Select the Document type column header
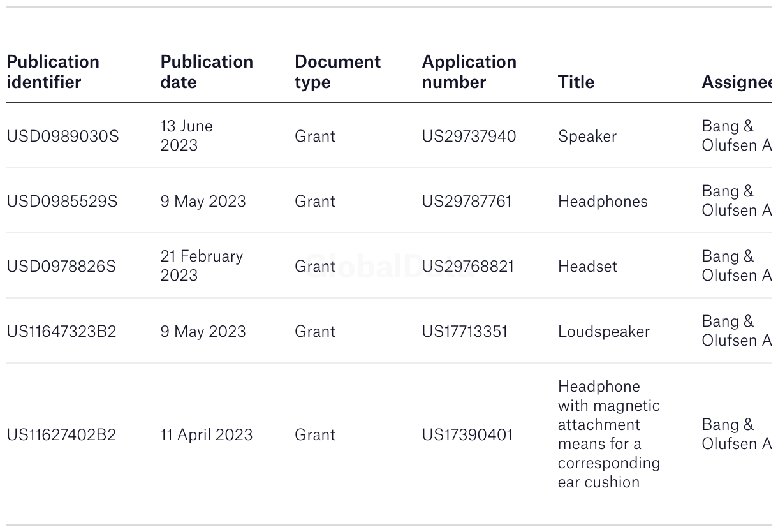 (x=337, y=72)
